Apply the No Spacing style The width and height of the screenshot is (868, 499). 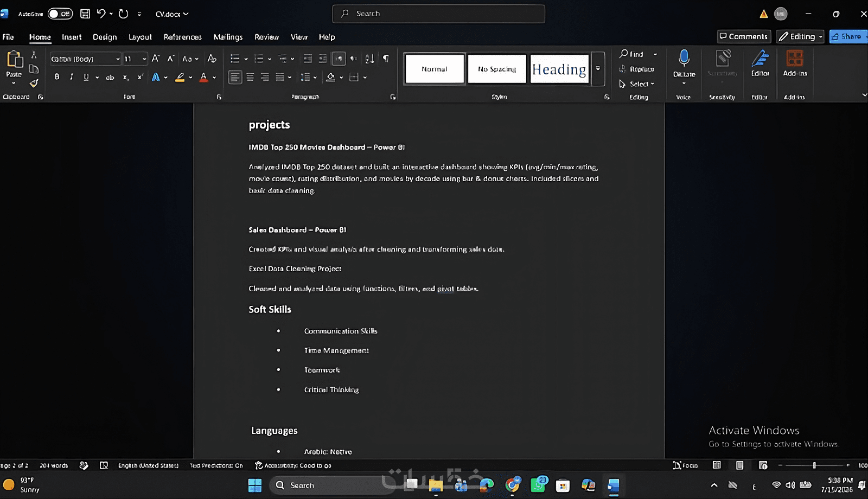pos(497,69)
